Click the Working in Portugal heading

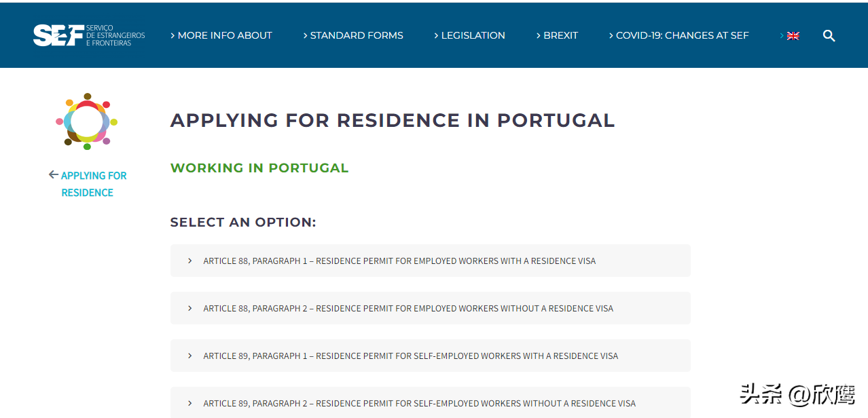click(259, 168)
